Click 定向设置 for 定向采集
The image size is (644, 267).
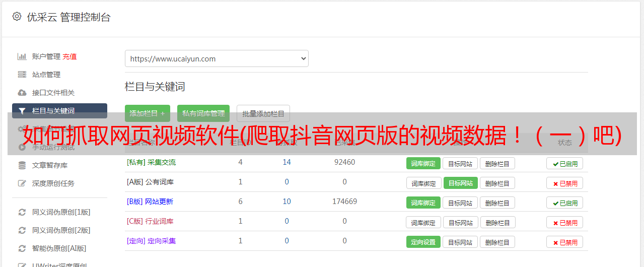[x=423, y=242]
